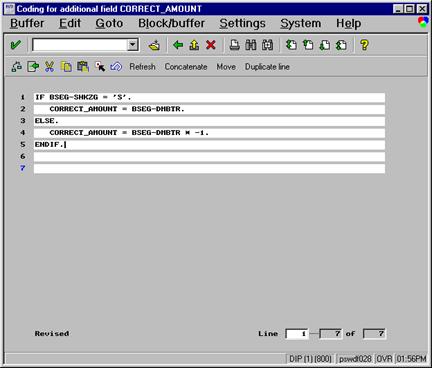Go to the Previous page icon
Screen dimensions: 432x368
[x=308, y=45]
